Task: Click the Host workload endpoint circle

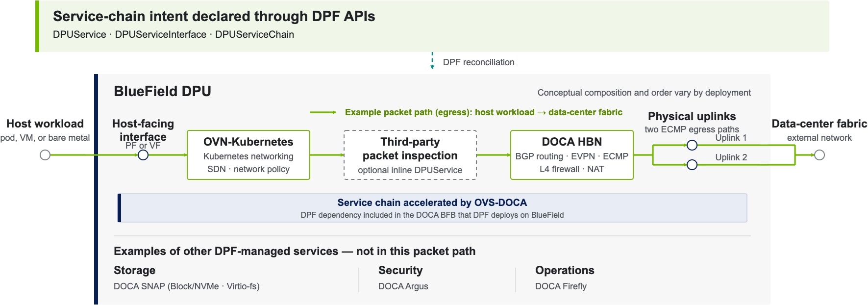Action: [x=45, y=155]
